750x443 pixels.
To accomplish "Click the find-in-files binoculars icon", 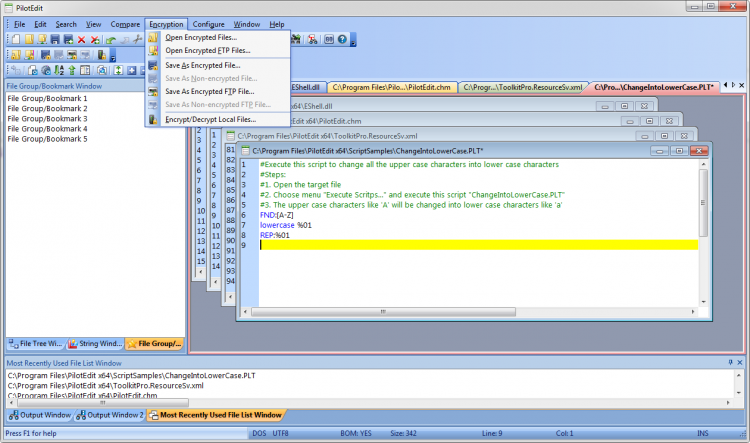I will [312, 39].
